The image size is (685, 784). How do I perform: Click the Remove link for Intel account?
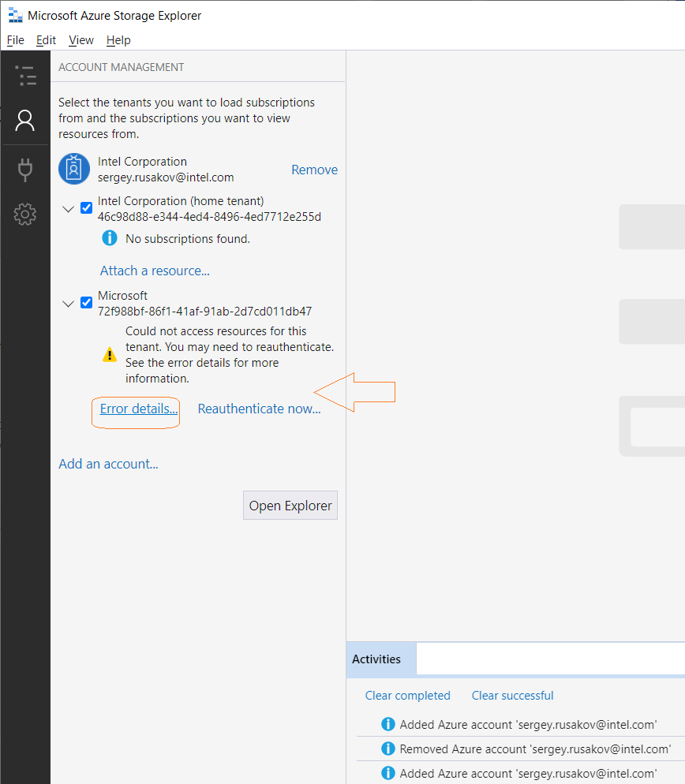point(315,170)
